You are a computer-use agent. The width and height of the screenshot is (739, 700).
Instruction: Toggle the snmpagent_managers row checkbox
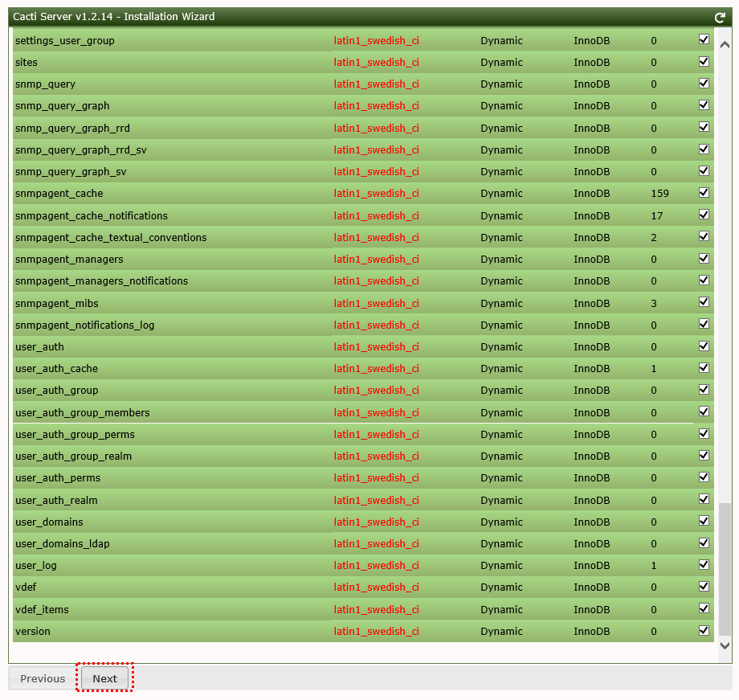click(704, 259)
